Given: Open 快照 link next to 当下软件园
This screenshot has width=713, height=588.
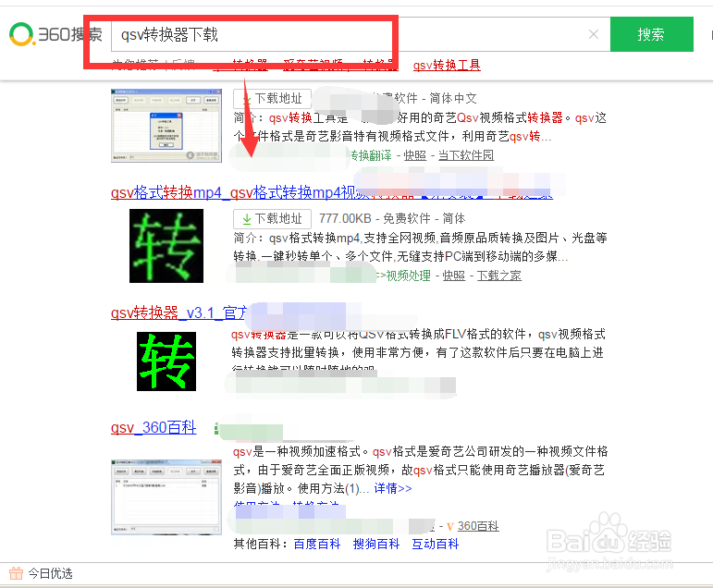Looking at the screenshot, I should point(415,155).
